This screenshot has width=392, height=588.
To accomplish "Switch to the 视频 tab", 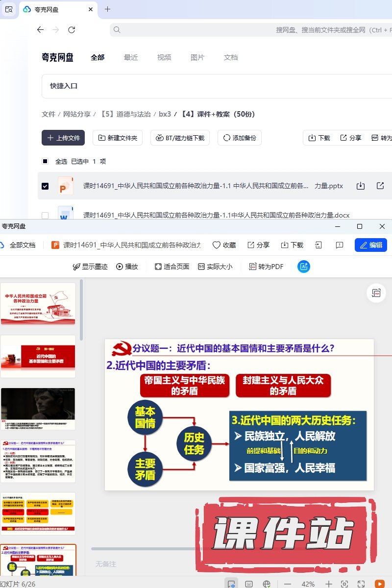I will pyautogui.click(x=164, y=57).
